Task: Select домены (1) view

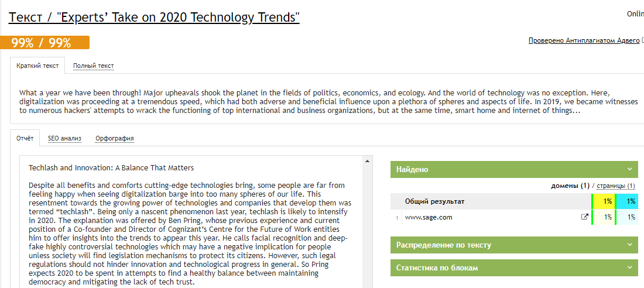Action: 570,186
